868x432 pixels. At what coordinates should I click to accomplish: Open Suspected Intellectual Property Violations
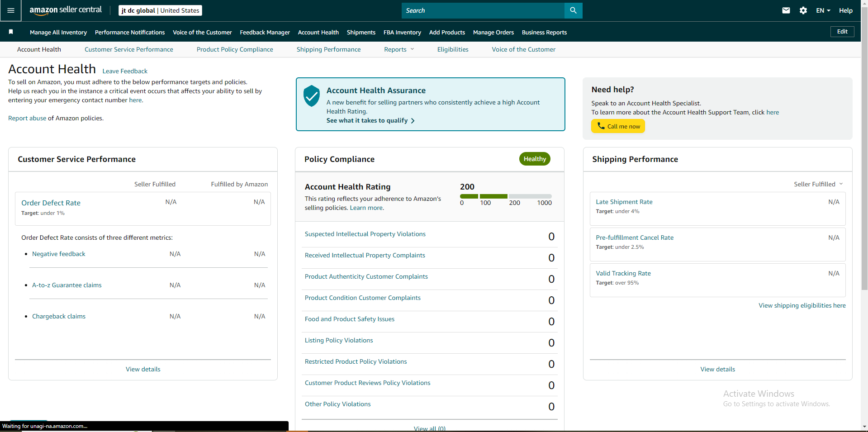click(365, 234)
